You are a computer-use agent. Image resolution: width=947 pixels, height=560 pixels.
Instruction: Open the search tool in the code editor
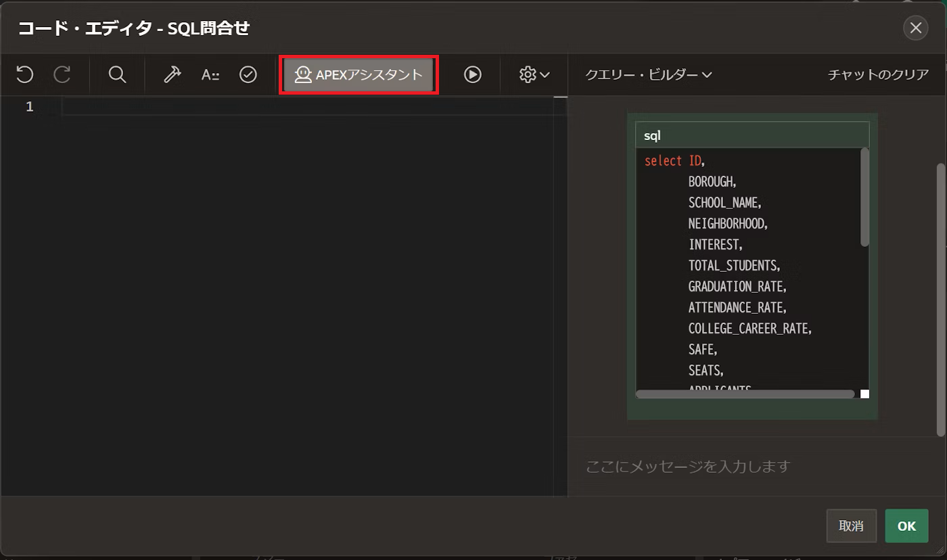tap(116, 74)
